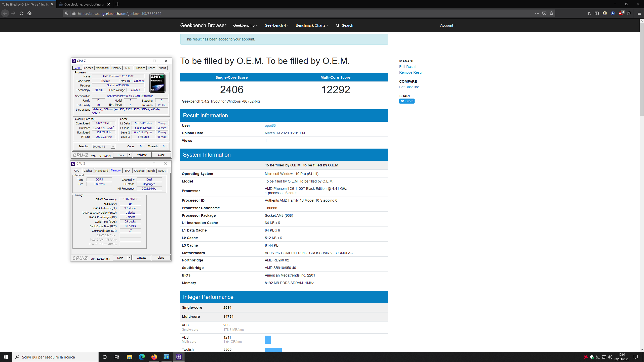Screen dimensions: 644x362
Task: Open the golden round extension icon
Action: pos(605,13)
